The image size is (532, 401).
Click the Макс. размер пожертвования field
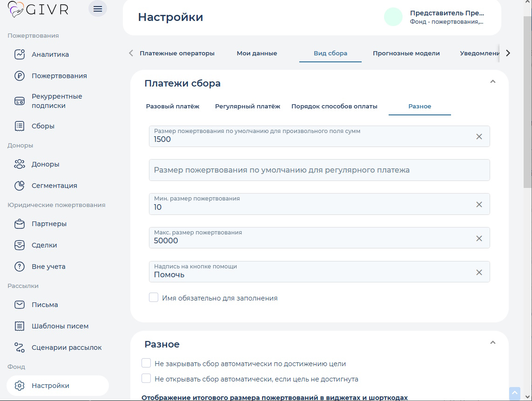(x=319, y=238)
